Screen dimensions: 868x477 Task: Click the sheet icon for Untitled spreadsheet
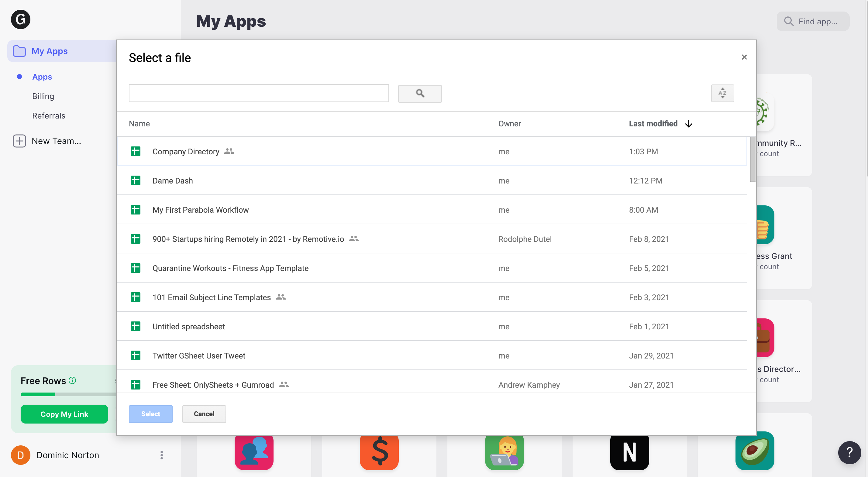(x=136, y=326)
